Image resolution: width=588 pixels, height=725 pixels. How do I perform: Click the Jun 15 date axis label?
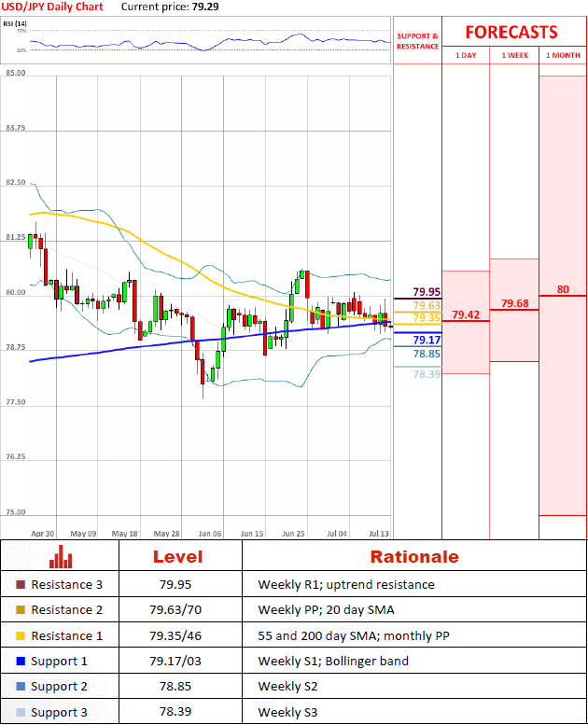click(x=252, y=534)
